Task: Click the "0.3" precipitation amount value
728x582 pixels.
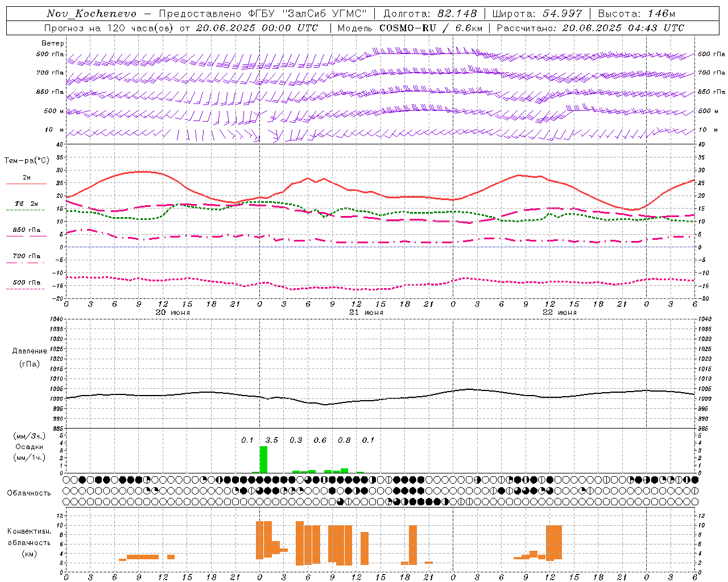Action: click(x=296, y=440)
